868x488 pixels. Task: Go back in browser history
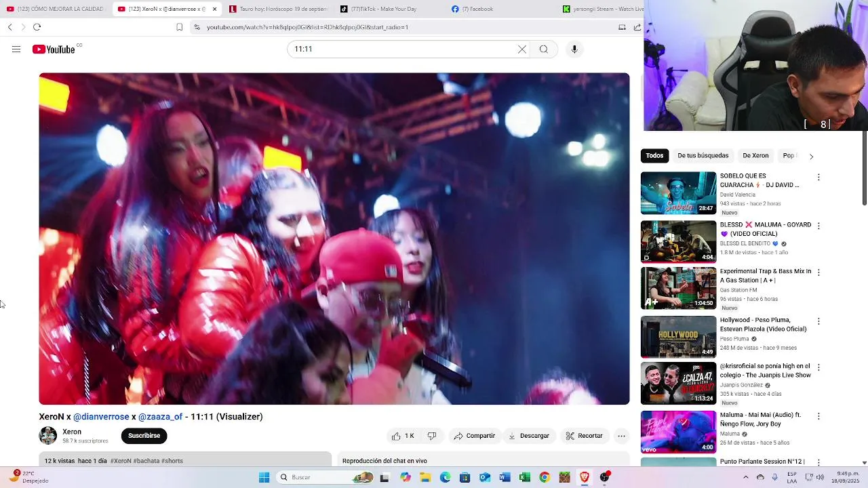9,27
